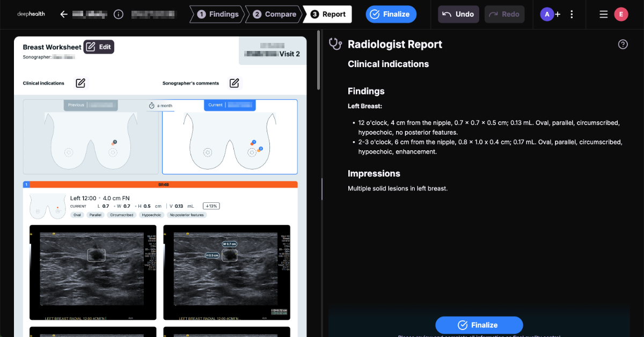Click the No posterior features tag

[186, 215]
